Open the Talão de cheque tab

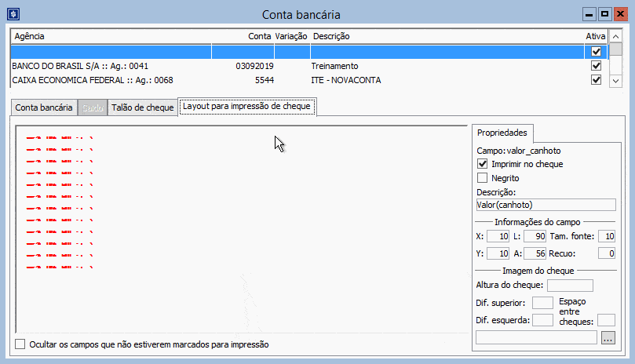pyautogui.click(x=142, y=107)
